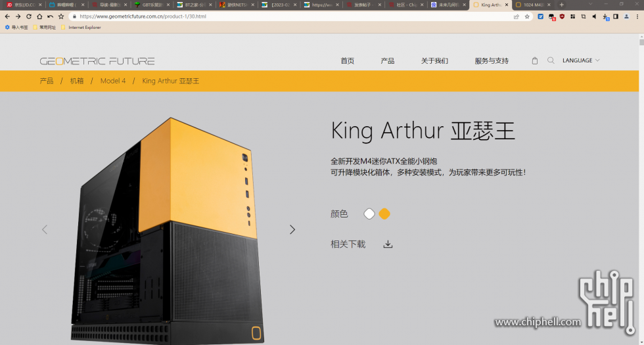Open the browser home page
The image size is (644, 345).
point(39,16)
